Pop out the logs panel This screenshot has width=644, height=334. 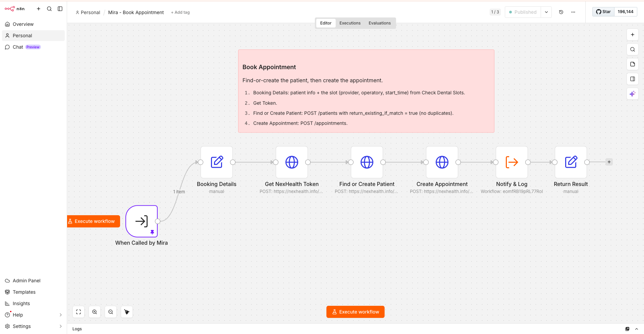(627, 329)
